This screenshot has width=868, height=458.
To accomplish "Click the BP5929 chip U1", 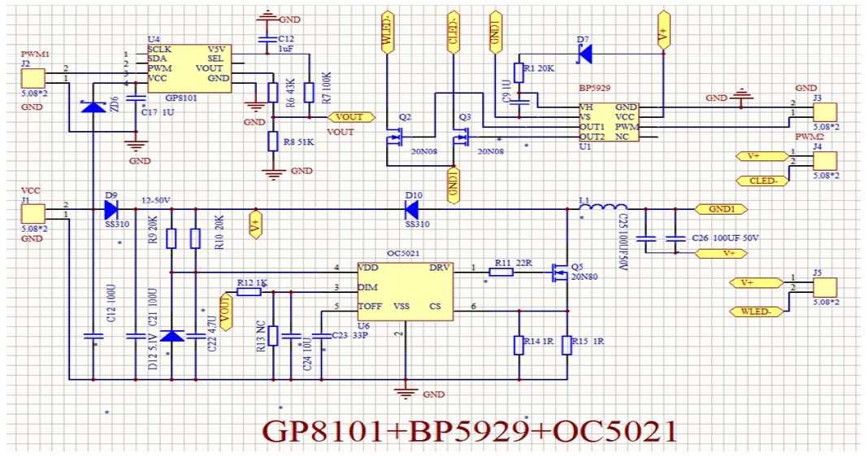I will (608, 122).
